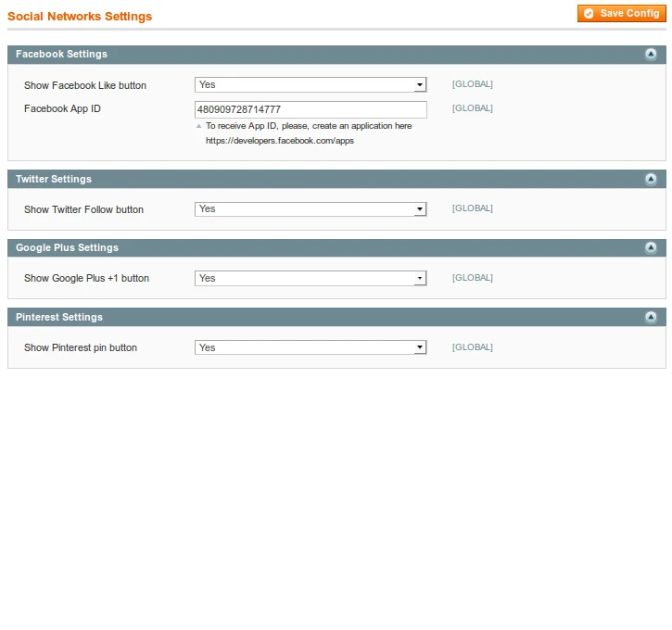Collapse the Google Plus Settings arrow icon
672x630 pixels.
coord(651,247)
